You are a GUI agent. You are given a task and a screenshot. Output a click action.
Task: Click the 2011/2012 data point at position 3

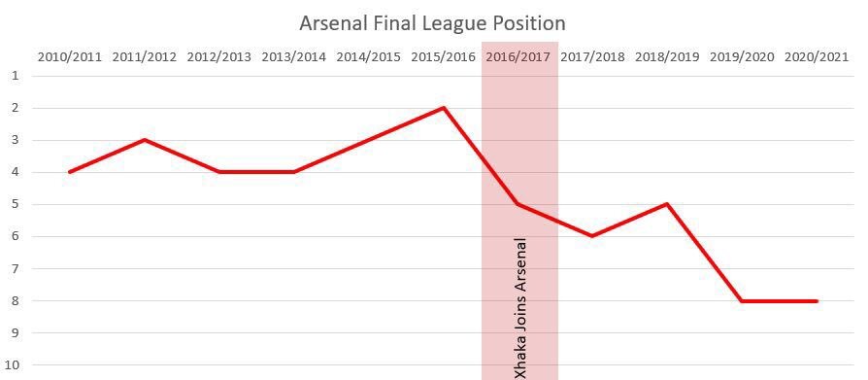145,140
